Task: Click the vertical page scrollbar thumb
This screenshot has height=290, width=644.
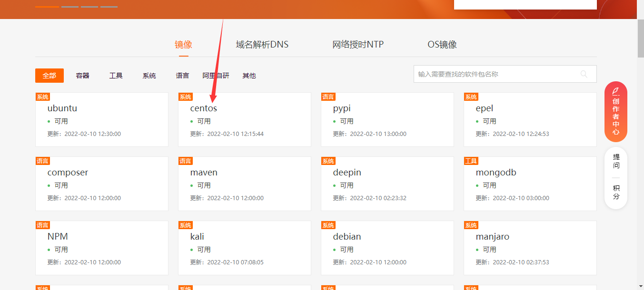Action: pyautogui.click(x=640, y=38)
